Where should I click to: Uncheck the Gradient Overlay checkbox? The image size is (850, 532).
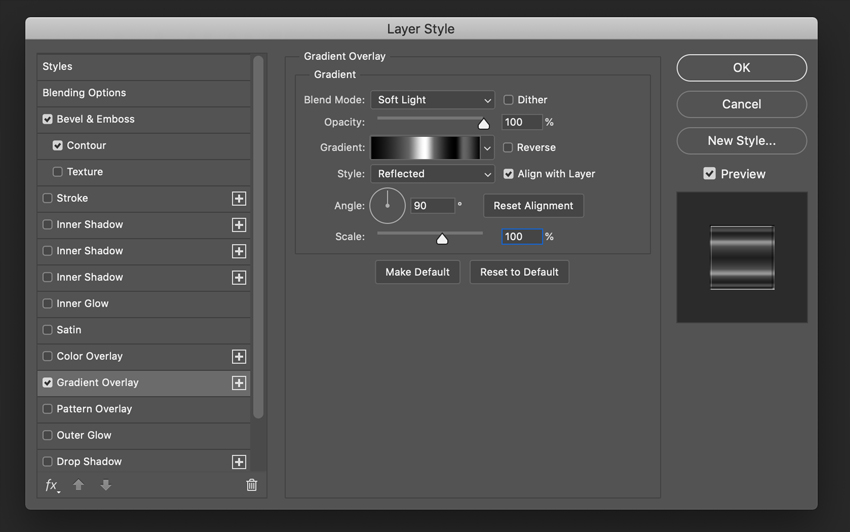click(x=48, y=383)
